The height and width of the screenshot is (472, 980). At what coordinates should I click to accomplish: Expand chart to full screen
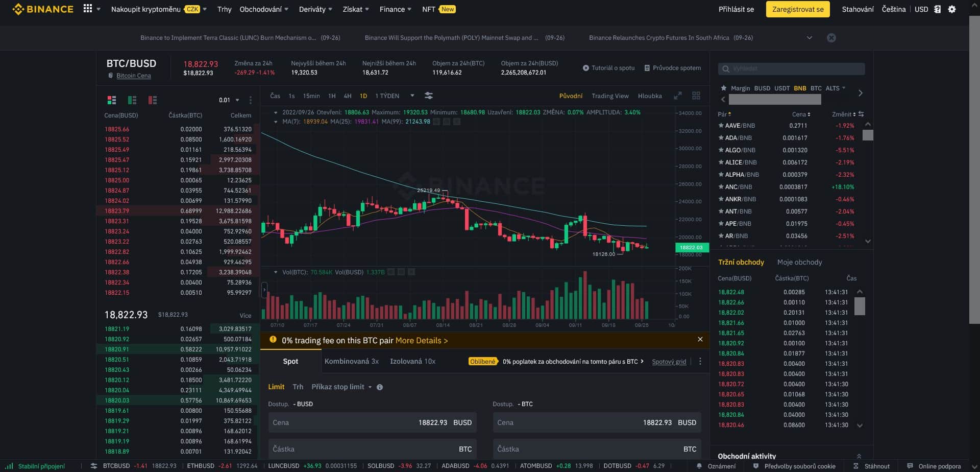tap(678, 96)
